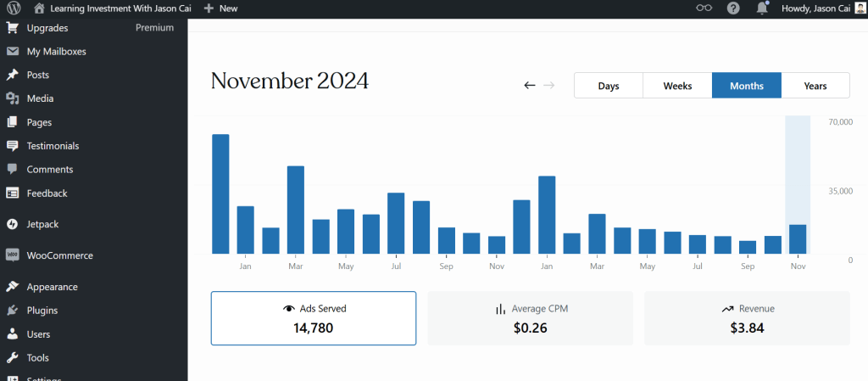Click the WordPress logo icon
868x381 pixels.
(14, 8)
